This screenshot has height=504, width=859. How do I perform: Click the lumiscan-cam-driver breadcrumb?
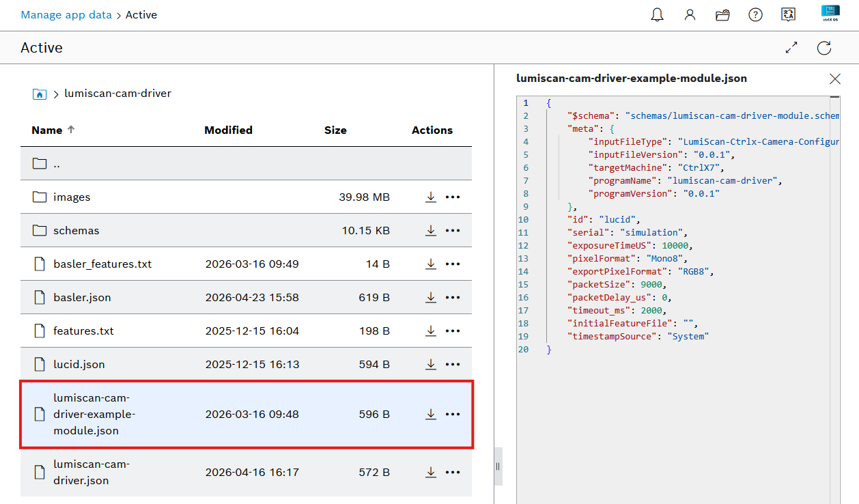[117, 94]
